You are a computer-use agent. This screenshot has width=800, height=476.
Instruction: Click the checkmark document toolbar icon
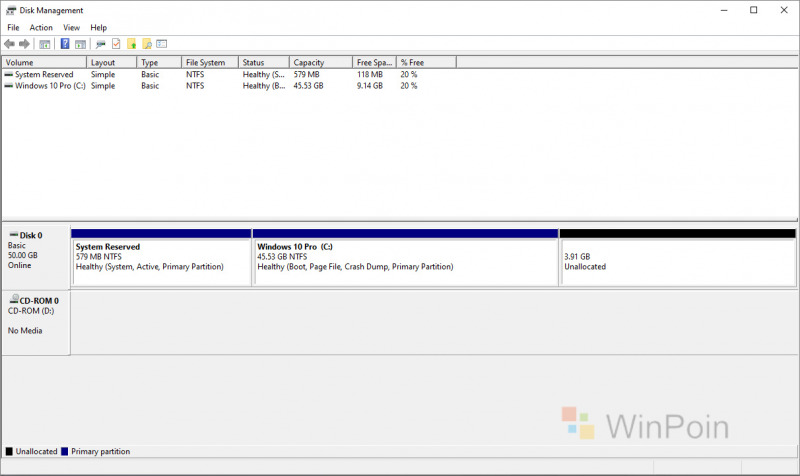pyautogui.click(x=116, y=44)
